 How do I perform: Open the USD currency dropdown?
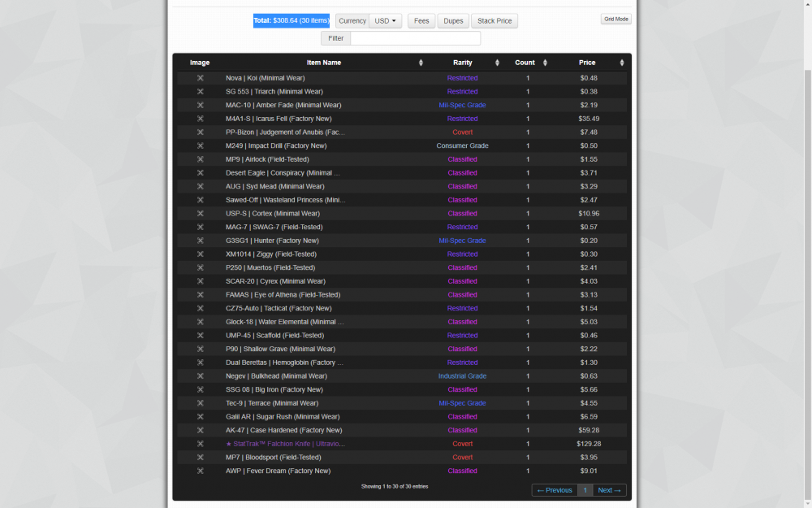(x=385, y=21)
